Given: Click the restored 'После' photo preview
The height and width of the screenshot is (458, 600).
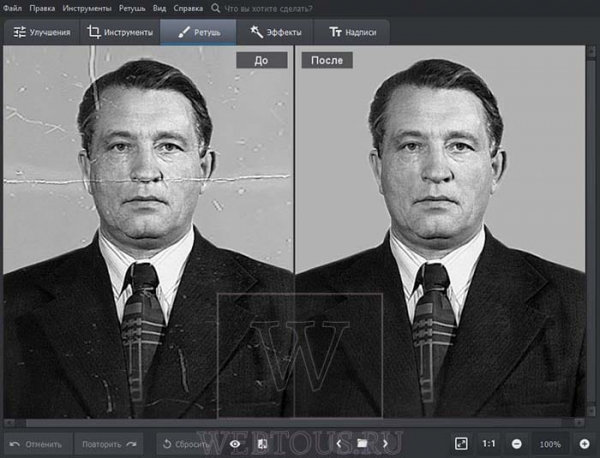Looking at the screenshot, I should click(440, 232).
